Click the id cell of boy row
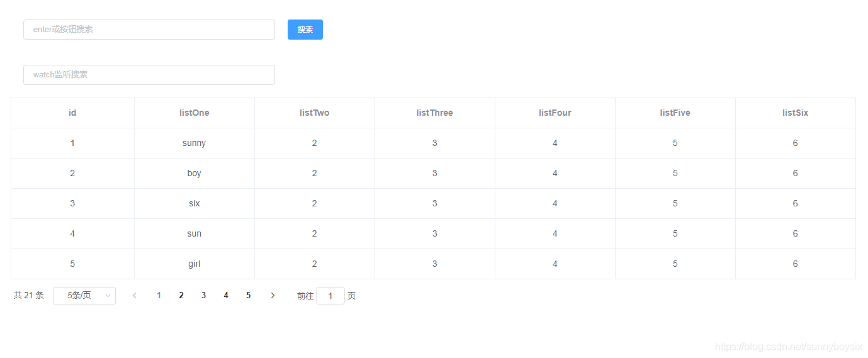Screen dimensions: 868x358 click(x=72, y=174)
